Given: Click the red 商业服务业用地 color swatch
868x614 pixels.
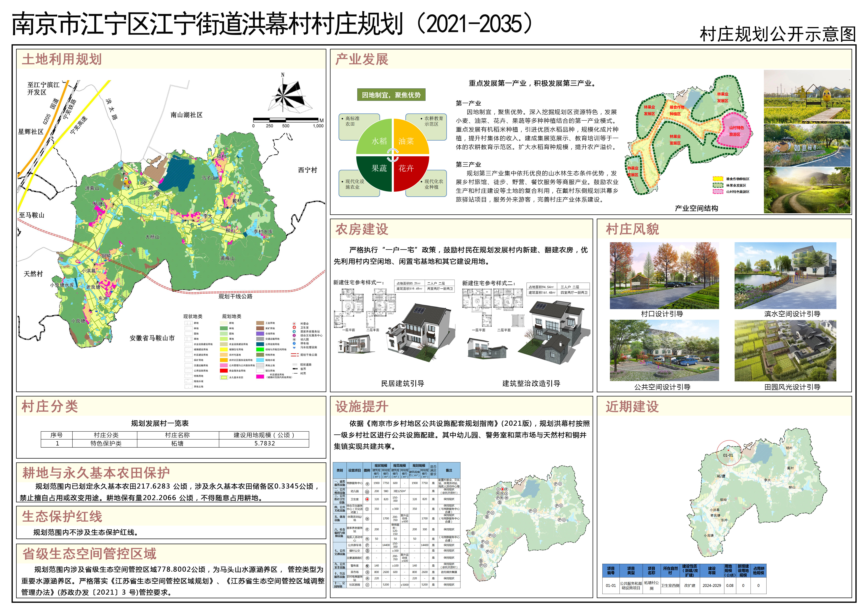Looking at the screenshot, I should tap(224, 371).
